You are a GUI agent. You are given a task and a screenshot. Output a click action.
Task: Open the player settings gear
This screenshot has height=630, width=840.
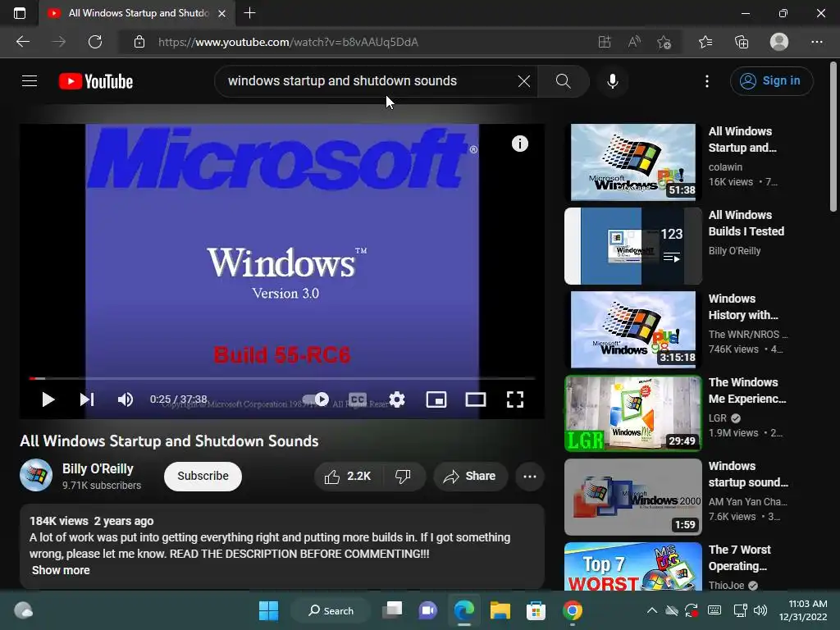[x=397, y=399]
